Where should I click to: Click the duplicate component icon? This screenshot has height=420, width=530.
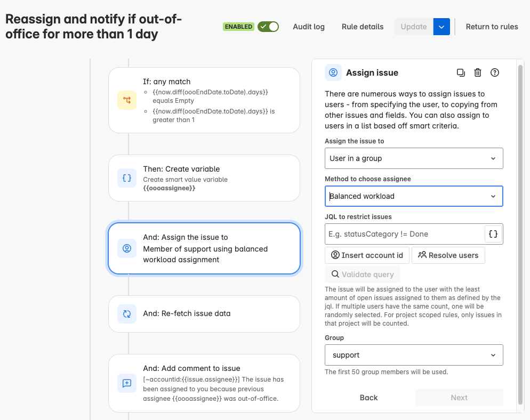click(461, 72)
